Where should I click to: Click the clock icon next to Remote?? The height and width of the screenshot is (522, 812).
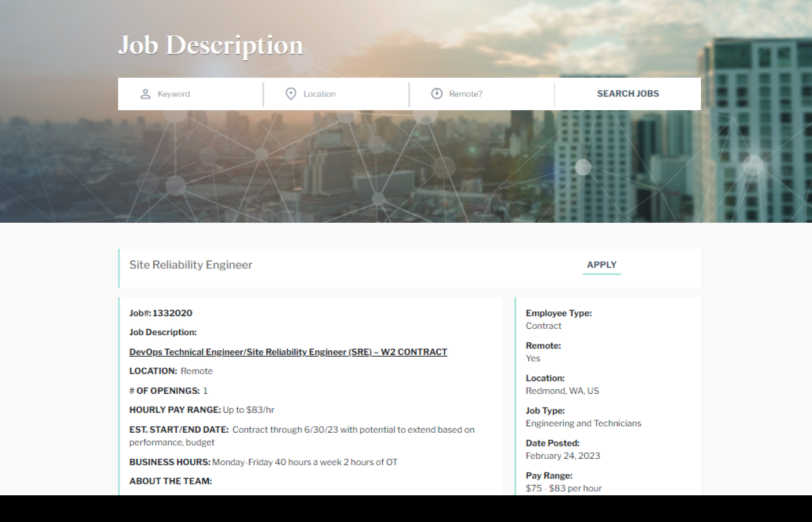tap(437, 93)
